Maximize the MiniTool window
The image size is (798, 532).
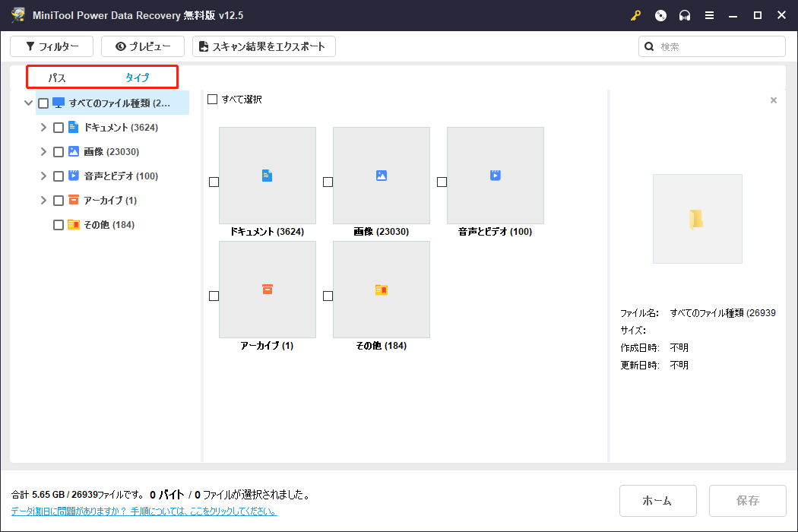(757, 16)
